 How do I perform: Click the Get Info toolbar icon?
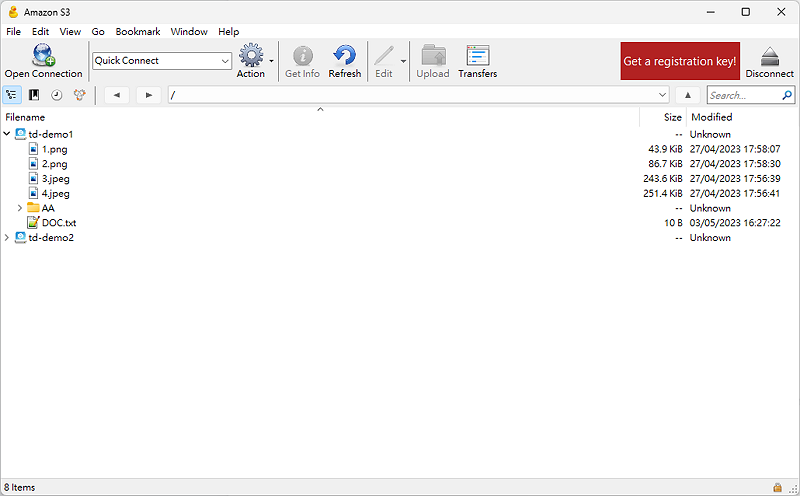click(x=303, y=56)
